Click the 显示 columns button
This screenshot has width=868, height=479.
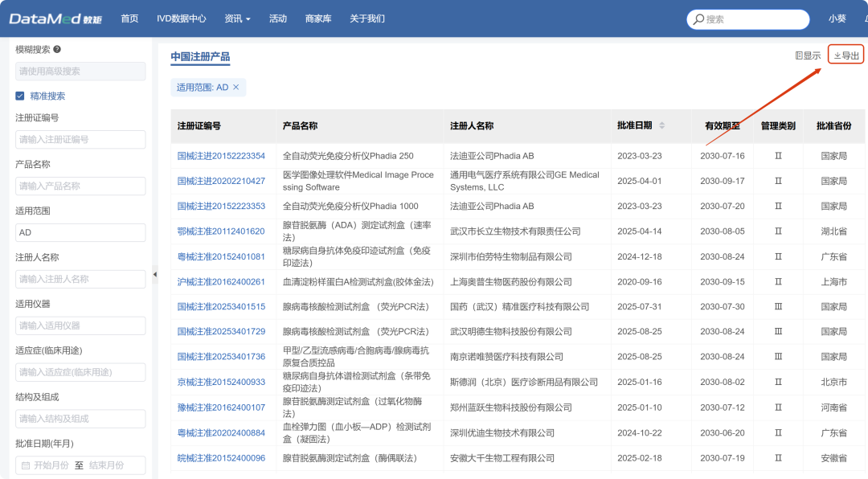[x=808, y=55]
